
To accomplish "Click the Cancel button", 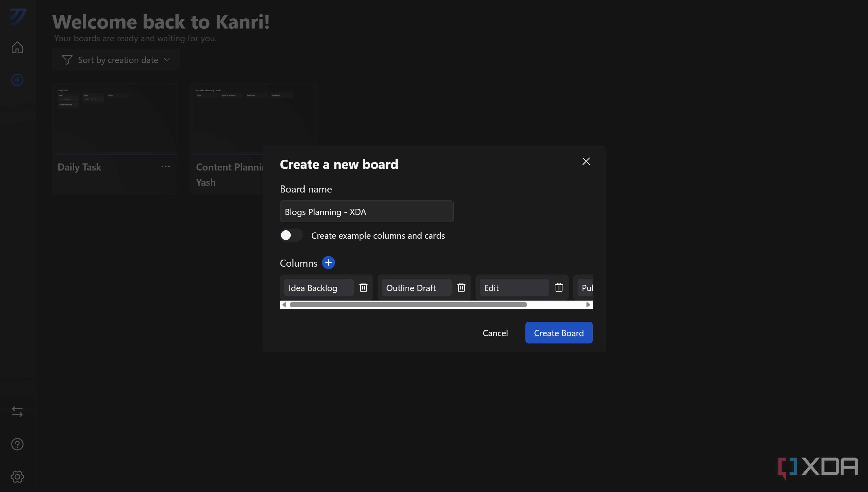I will coord(495,333).
